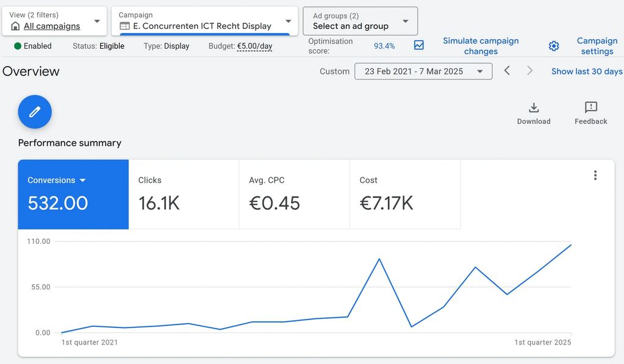Select the Clicks metric card
Image resolution: width=624 pixels, height=364 pixels.
(x=183, y=194)
